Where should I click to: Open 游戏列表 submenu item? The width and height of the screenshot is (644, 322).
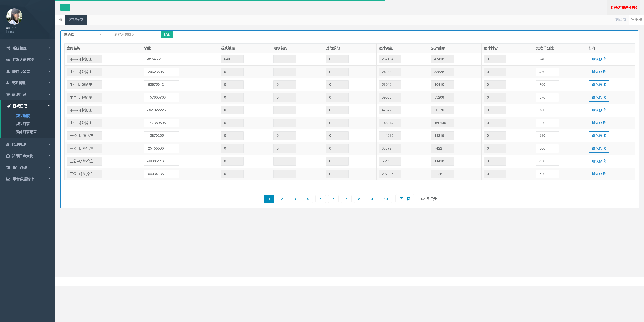pyautogui.click(x=22, y=124)
